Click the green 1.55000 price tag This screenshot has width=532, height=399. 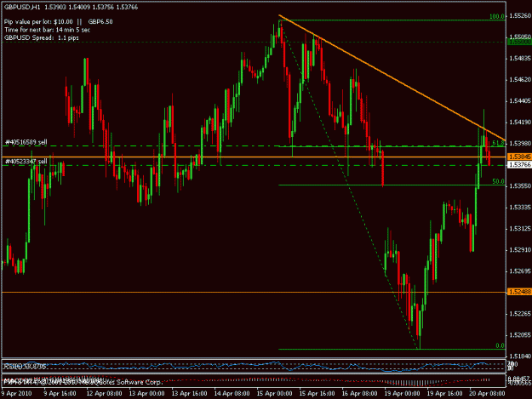click(519, 42)
